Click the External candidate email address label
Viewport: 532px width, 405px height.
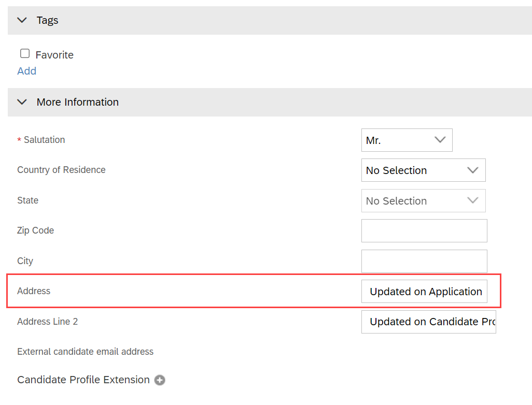pos(85,352)
